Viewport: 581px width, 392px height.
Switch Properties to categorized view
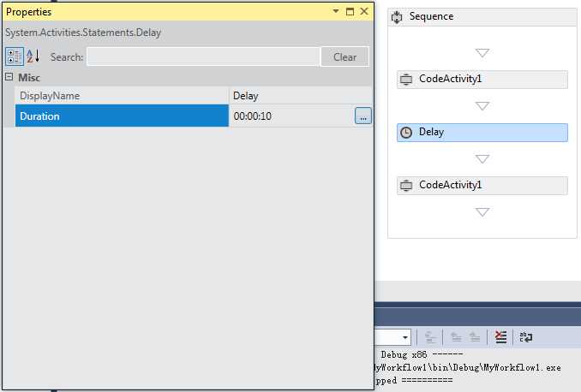click(x=15, y=56)
